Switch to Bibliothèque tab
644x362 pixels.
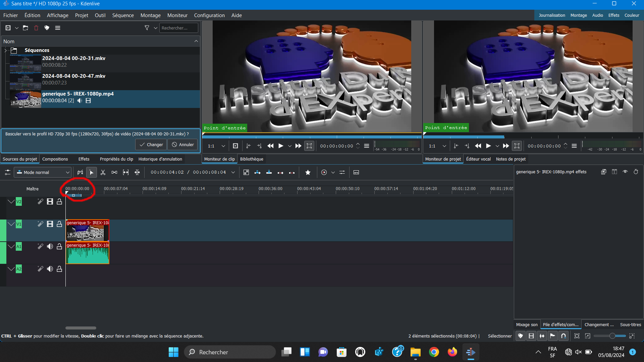(252, 159)
